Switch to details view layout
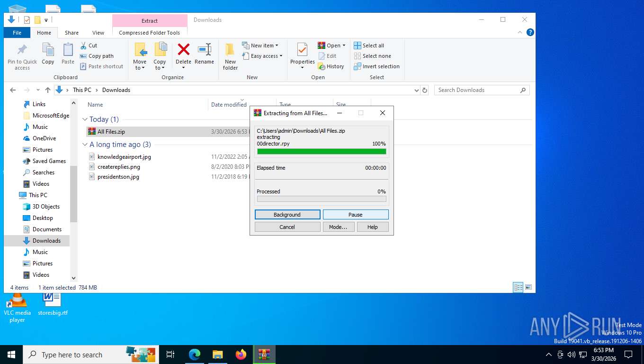 pos(519,287)
